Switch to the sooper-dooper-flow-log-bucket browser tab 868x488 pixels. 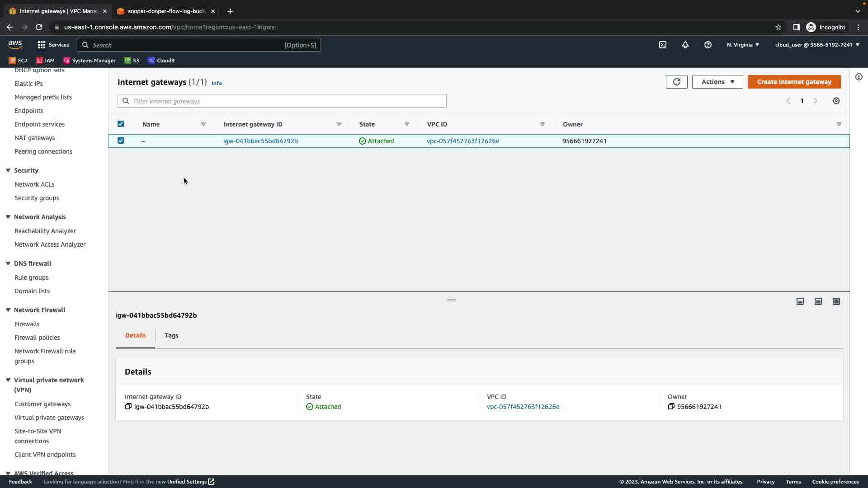pos(165,11)
